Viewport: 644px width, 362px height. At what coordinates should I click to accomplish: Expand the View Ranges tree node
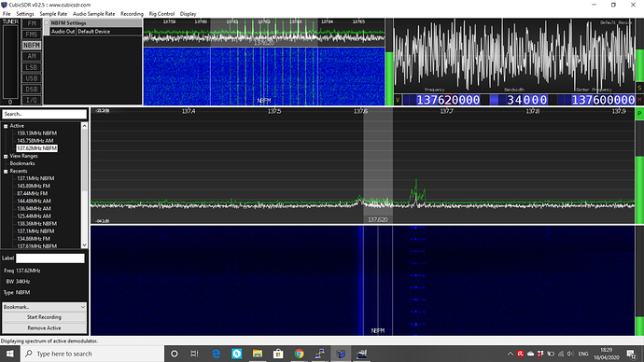(6, 157)
